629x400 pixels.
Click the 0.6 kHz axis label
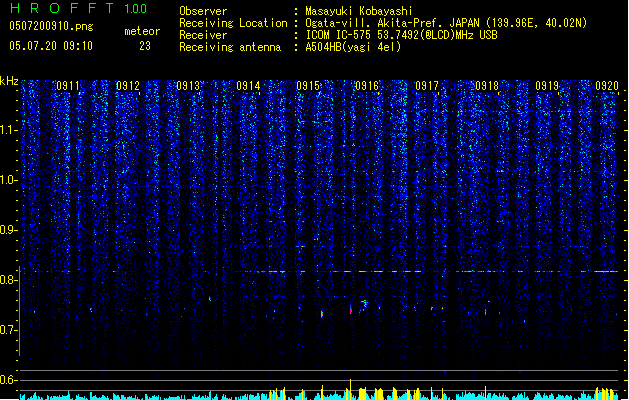coord(8,380)
